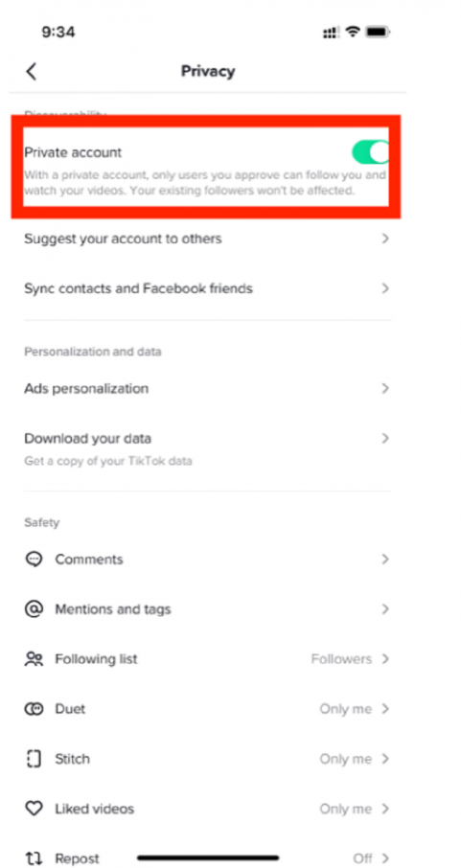Open the Repost Off setting
The height and width of the screenshot is (868, 461).
click(371, 858)
